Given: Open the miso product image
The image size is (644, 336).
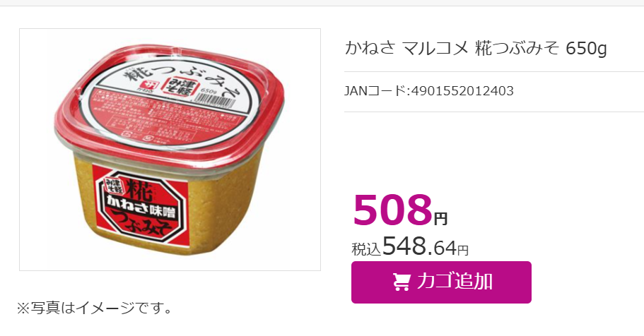Looking at the screenshot, I should 170,150.
